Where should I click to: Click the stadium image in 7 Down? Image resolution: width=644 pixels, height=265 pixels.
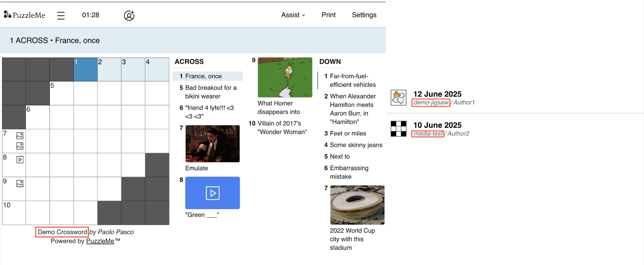click(x=357, y=205)
